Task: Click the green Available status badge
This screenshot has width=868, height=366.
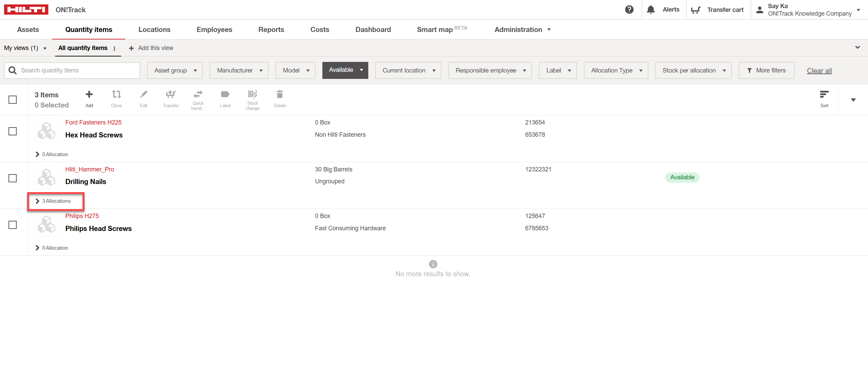Action: pyautogui.click(x=682, y=177)
